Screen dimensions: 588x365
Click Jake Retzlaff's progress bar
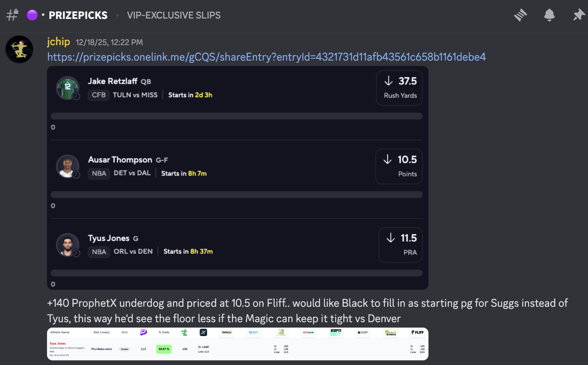237,116
